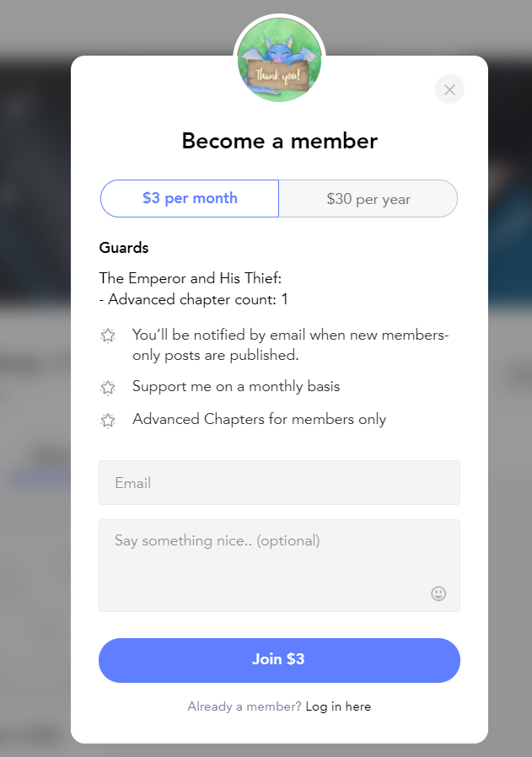Click the Advanced chapter count line
The height and width of the screenshot is (757, 532).
click(194, 300)
